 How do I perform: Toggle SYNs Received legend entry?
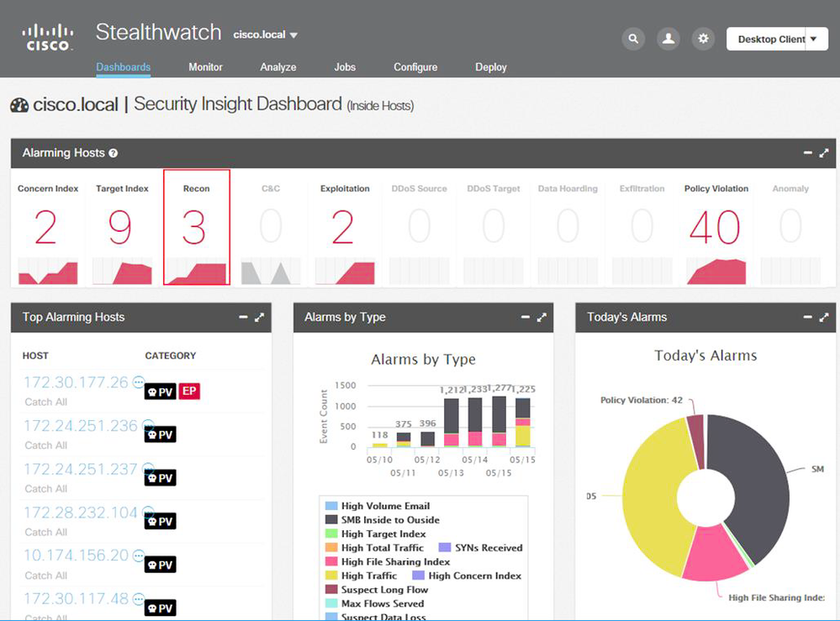(x=480, y=548)
